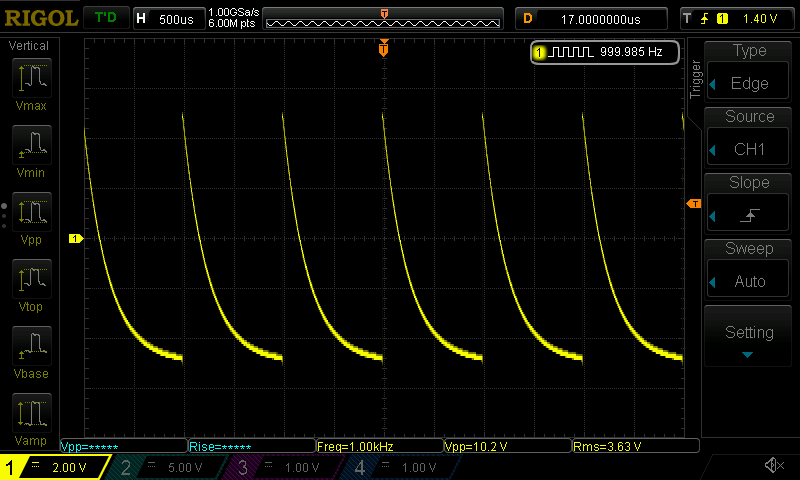This screenshot has width=800, height=480.
Task: Click the muted speaker icon
Action: click(x=774, y=465)
